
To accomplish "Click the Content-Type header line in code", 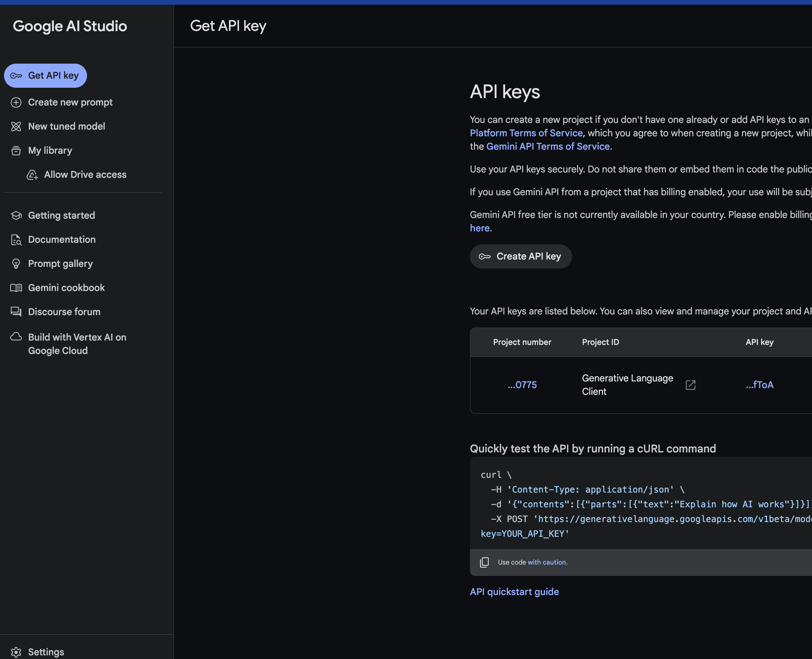I will (588, 490).
